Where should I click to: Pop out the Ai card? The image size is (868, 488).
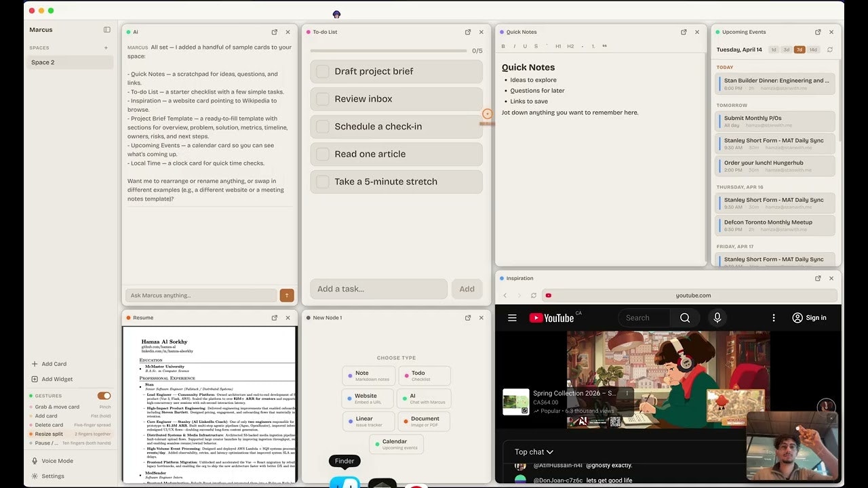pyautogui.click(x=275, y=32)
